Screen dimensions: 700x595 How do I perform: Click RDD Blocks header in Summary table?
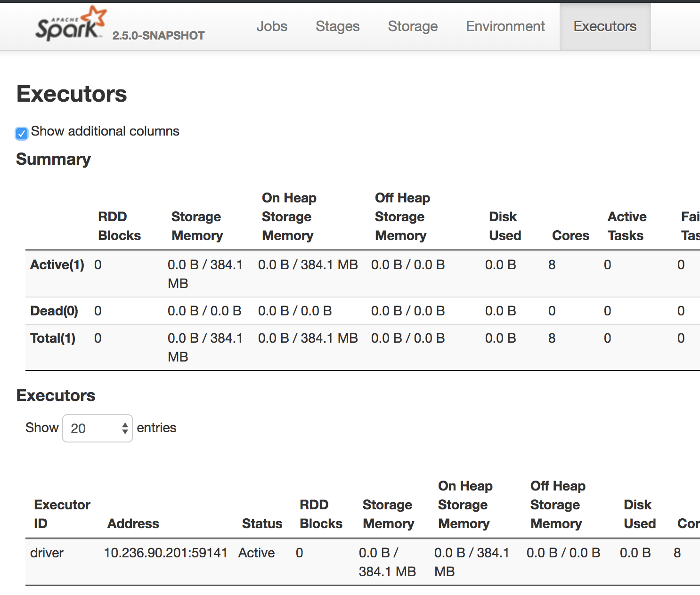[120, 226]
